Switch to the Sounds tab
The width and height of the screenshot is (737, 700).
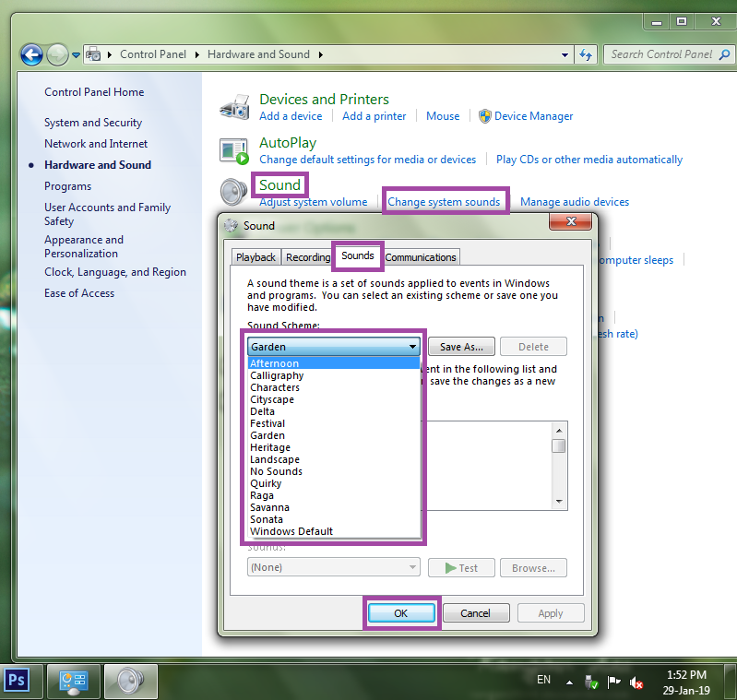(358, 255)
